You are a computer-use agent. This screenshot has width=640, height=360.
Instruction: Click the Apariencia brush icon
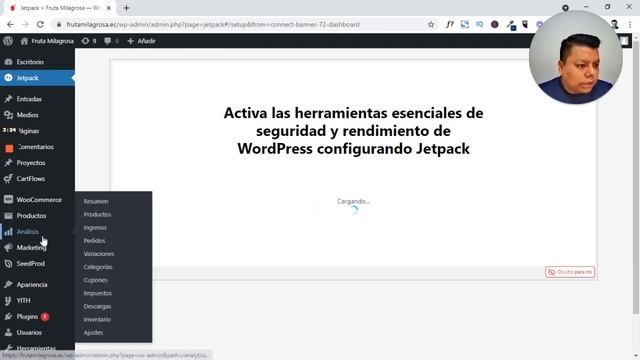8,285
